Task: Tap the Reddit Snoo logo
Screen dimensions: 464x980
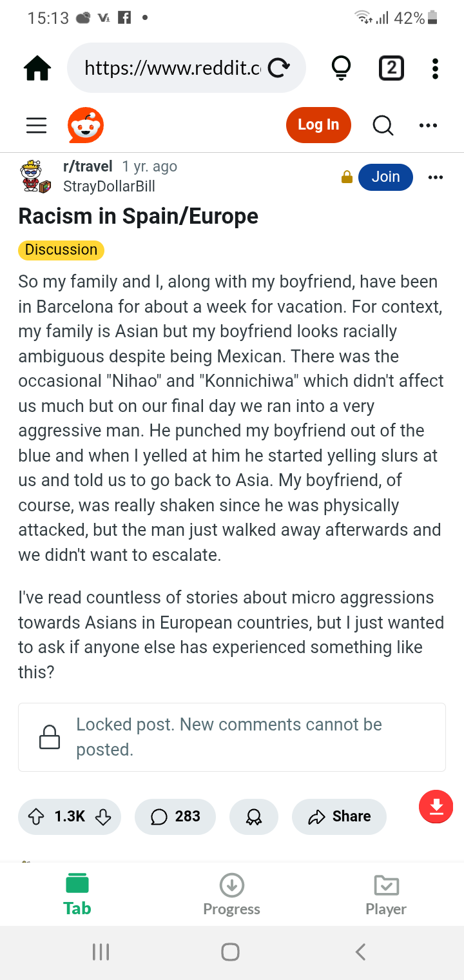Action: (86, 125)
